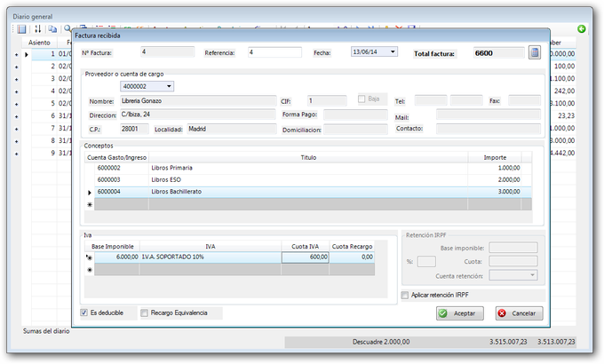Screen dimensions: 604x364
Task: Click the IRPF percentage field
Action: (x=426, y=262)
